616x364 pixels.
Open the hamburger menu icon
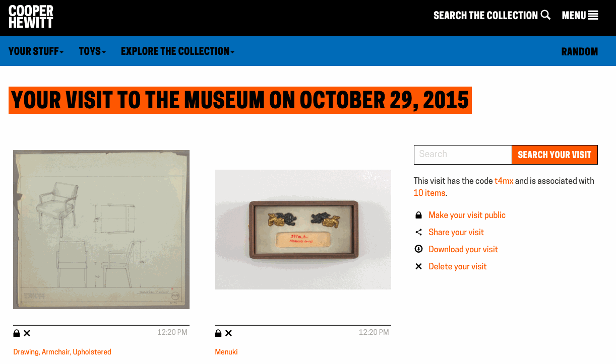(x=593, y=15)
